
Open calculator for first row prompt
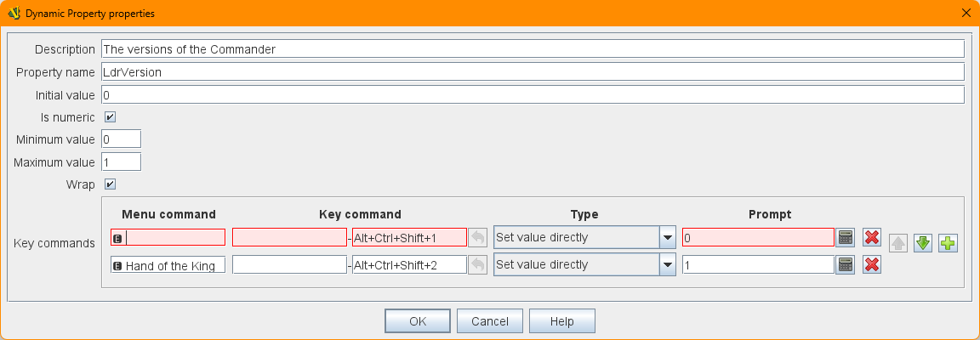click(846, 238)
